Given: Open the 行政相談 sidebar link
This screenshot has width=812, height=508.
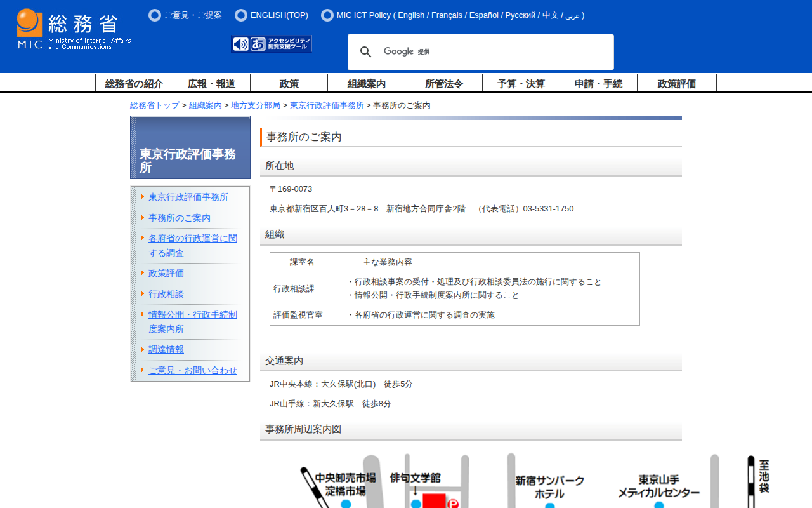Looking at the screenshot, I should click(x=166, y=294).
